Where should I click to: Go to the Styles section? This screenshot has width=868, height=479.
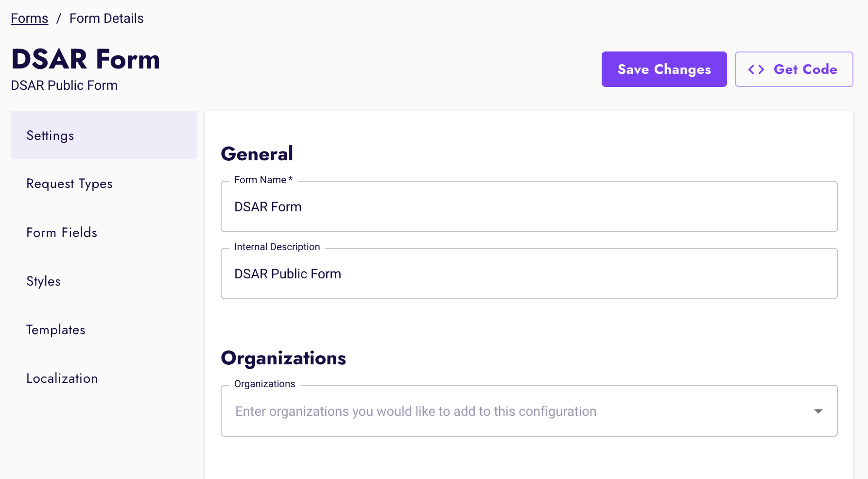click(x=104, y=281)
